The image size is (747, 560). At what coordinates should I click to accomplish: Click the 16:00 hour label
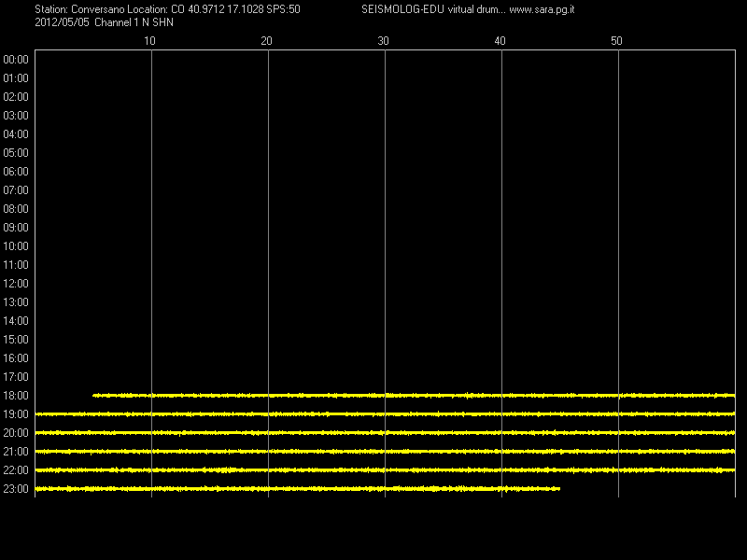pyautogui.click(x=16, y=358)
